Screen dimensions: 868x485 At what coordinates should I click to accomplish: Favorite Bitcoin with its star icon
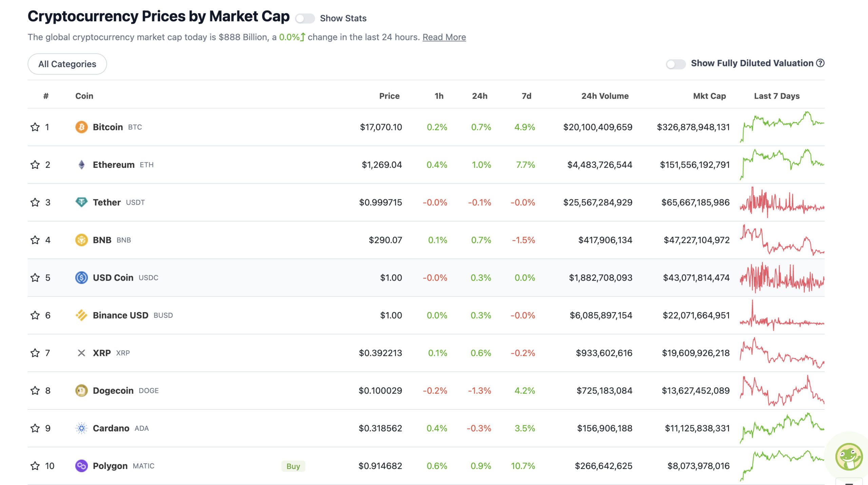point(35,127)
